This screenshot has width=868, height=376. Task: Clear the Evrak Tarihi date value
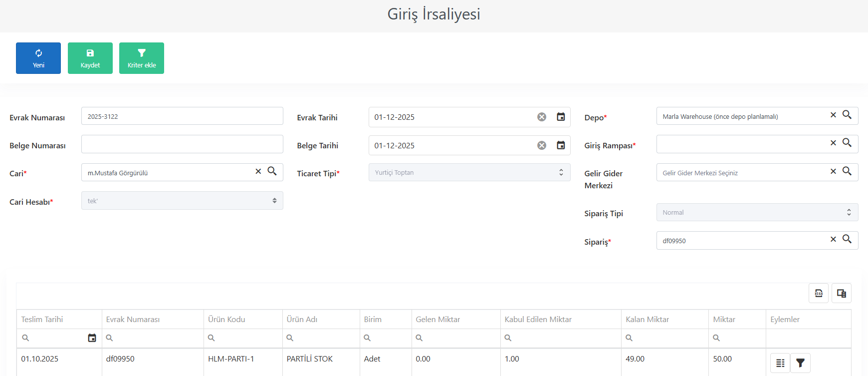[x=542, y=117]
